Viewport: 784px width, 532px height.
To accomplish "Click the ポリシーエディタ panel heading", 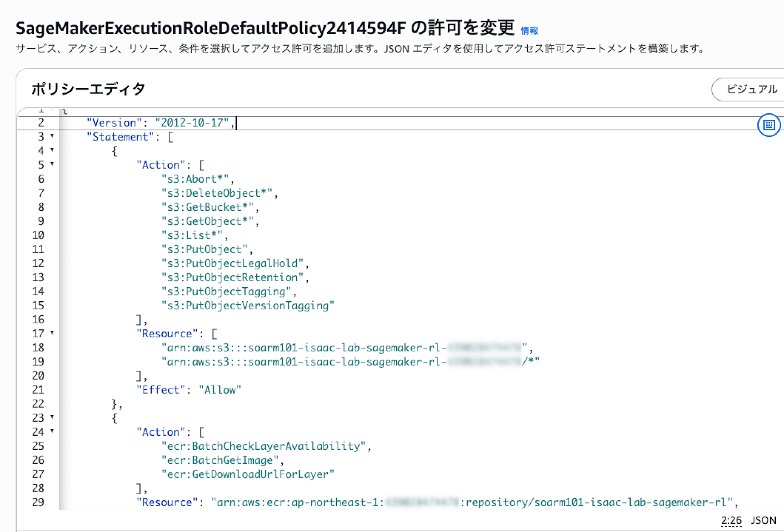I will (x=89, y=89).
